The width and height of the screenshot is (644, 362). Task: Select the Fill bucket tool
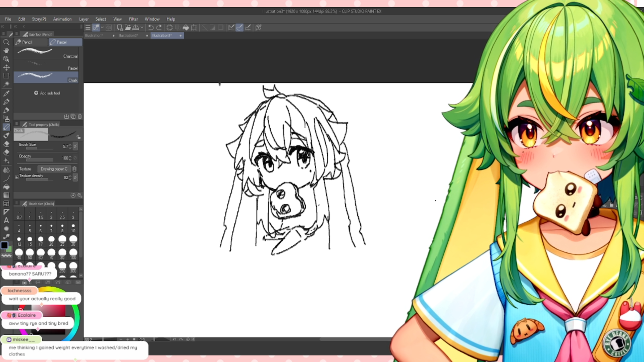(6, 187)
